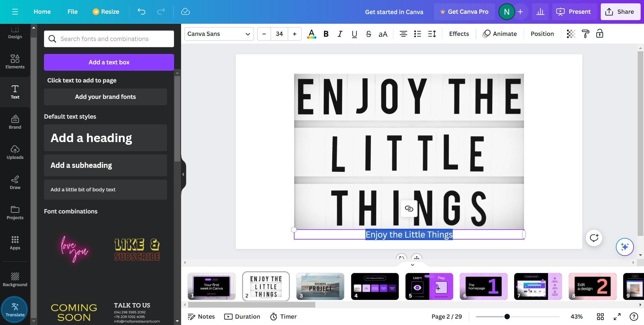The width and height of the screenshot is (644, 325).
Task: Open the transparency control
Action: coord(571,34)
